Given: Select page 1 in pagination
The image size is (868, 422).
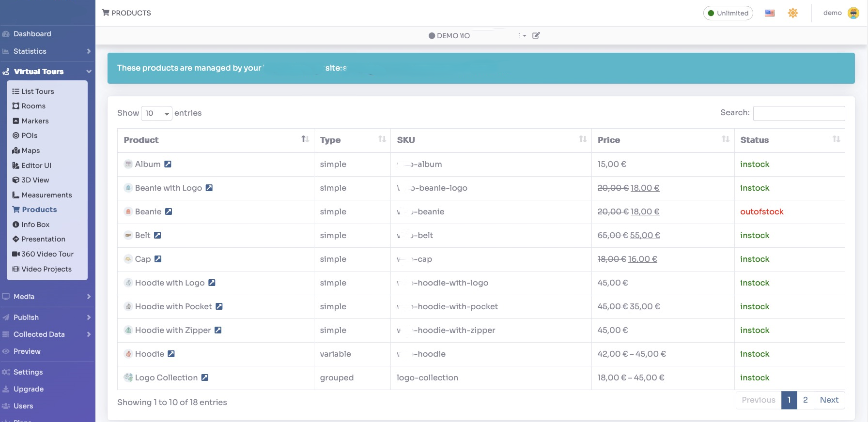Looking at the screenshot, I should [x=789, y=400].
